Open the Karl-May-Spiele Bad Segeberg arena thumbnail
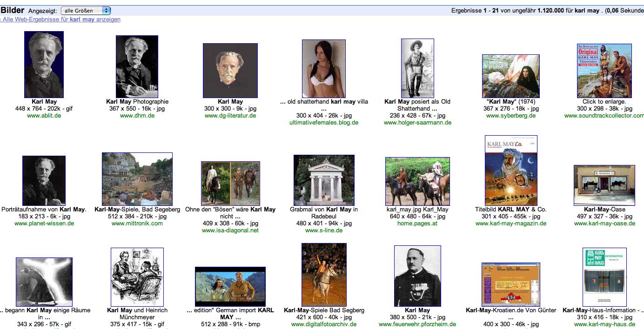Viewport: 644px width, 329px height. click(137, 179)
